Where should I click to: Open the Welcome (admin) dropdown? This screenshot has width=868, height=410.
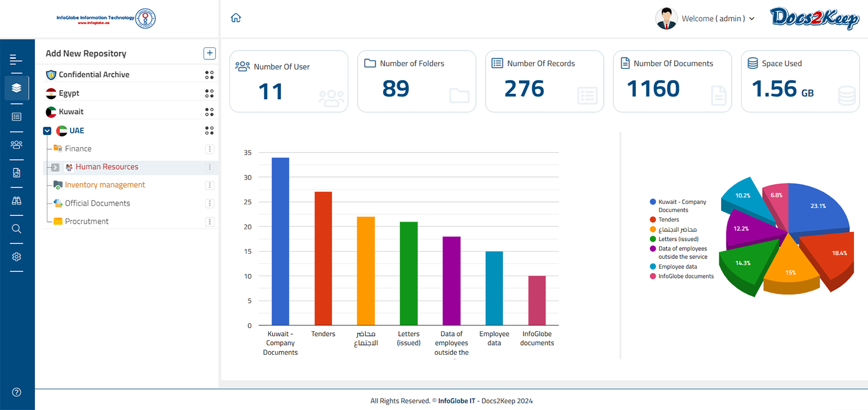coord(718,19)
